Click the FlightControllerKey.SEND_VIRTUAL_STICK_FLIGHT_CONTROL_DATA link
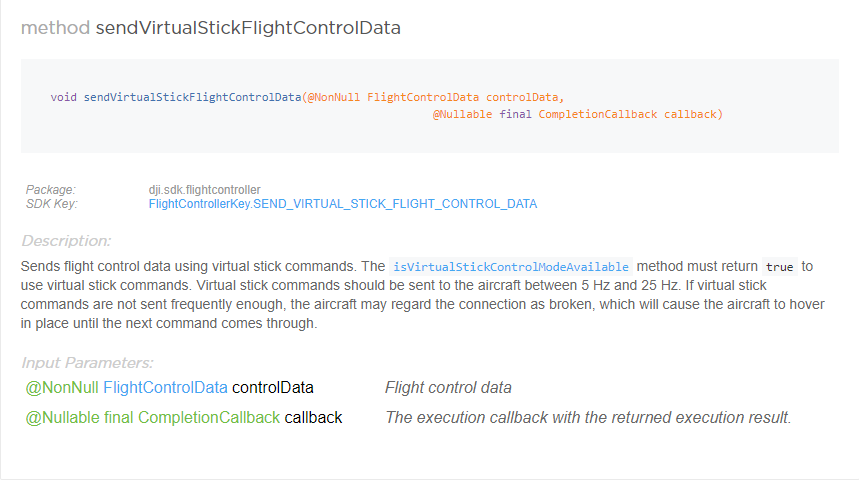This screenshot has height=480, width=859. tap(342, 204)
